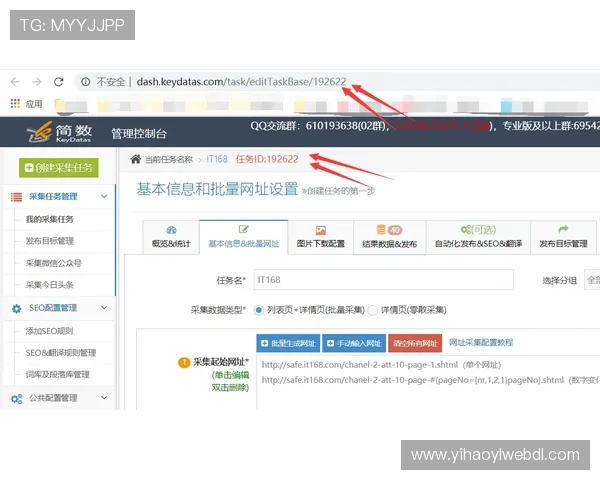
Task: Click the browser address bar URL
Action: (241, 82)
